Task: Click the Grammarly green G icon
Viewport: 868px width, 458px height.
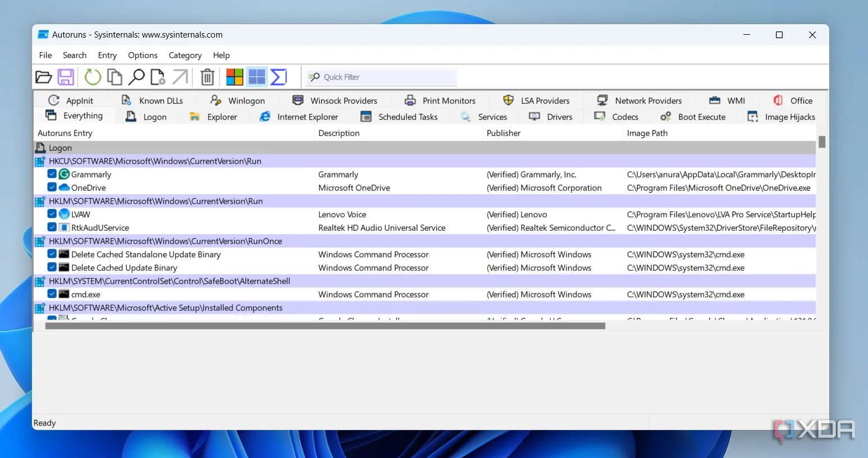Action: [64, 175]
